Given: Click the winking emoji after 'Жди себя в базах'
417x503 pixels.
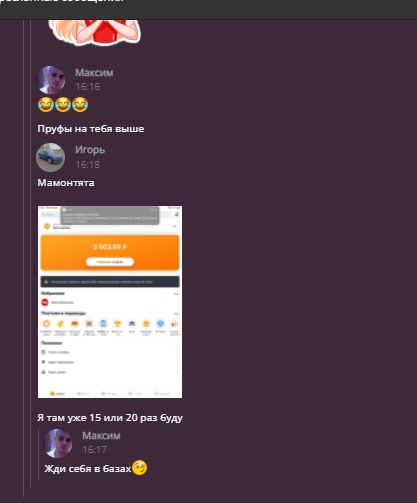Looking at the screenshot, I should [140, 467].
